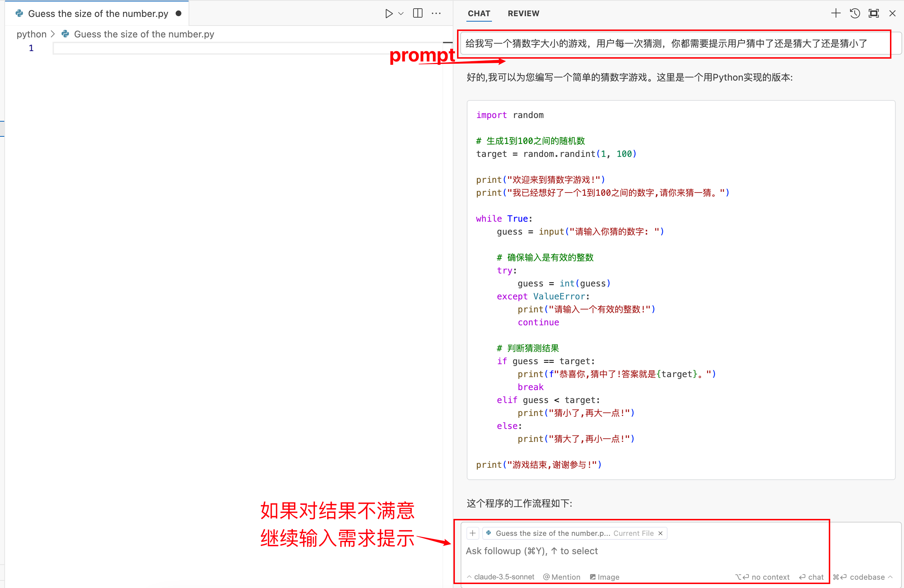This screenshot has height=588, width=904.
Task: Select the CHAT tab
Action: 479,14
